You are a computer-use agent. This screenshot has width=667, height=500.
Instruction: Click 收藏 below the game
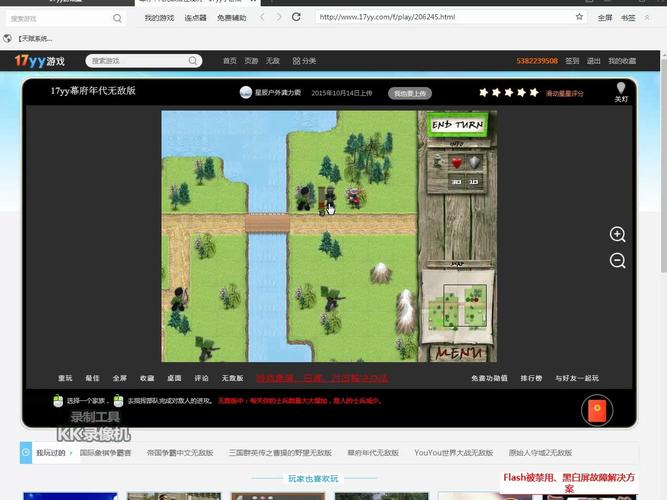pyautogui.click(x=147, y=378)
